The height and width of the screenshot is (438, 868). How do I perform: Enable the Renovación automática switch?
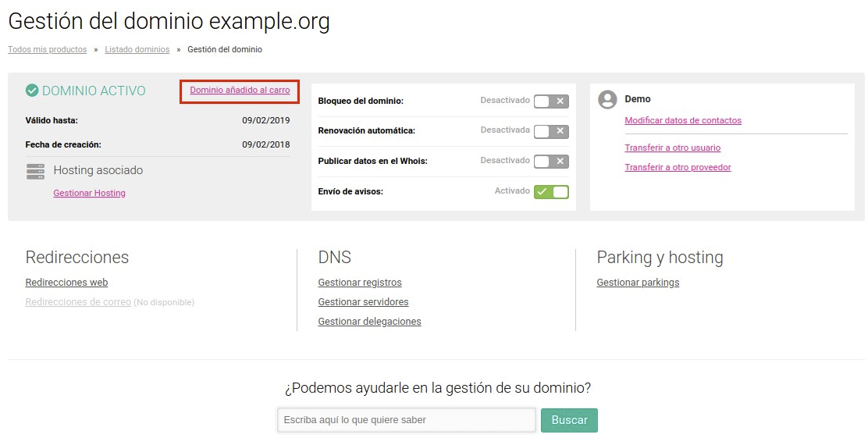(x=551, y=131)
